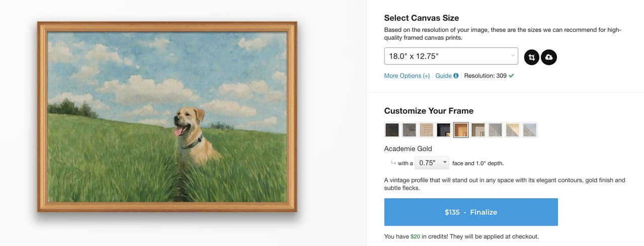Image resolution: width=644 pixels, height=246 pixels.
Task: Expand More Options (+) link
Action: pos(407,76)
